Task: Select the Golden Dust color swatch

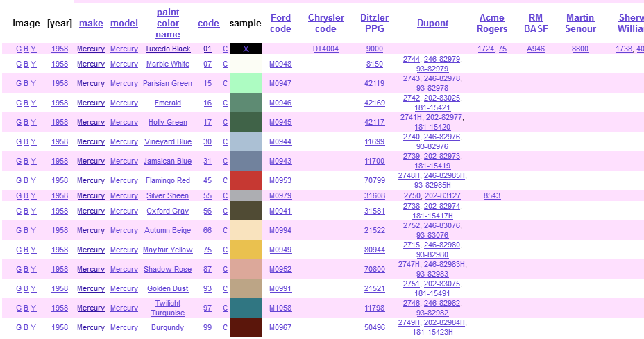Action: point(246,288)
